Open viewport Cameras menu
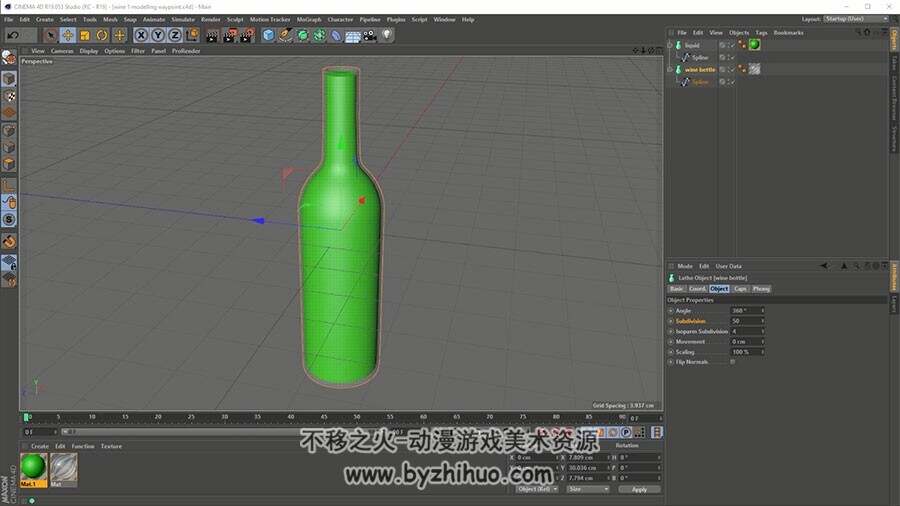This screenshot has height=506, width=900. (x=62, y=51)
